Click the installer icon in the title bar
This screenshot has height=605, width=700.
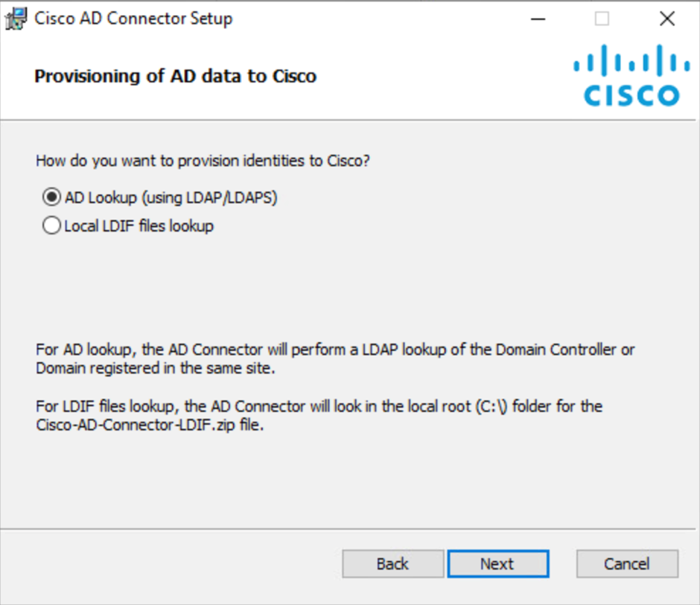pos(16,19)
